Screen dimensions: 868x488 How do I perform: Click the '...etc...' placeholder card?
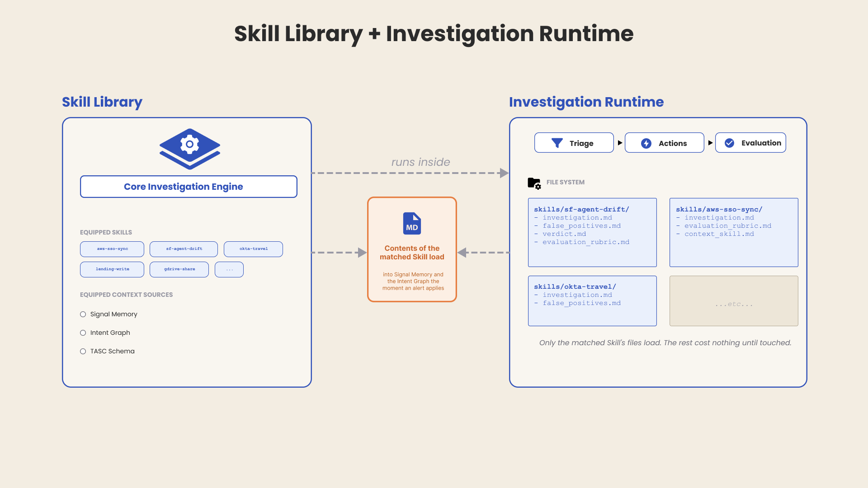pyautogui.click(x=734, y=301)
